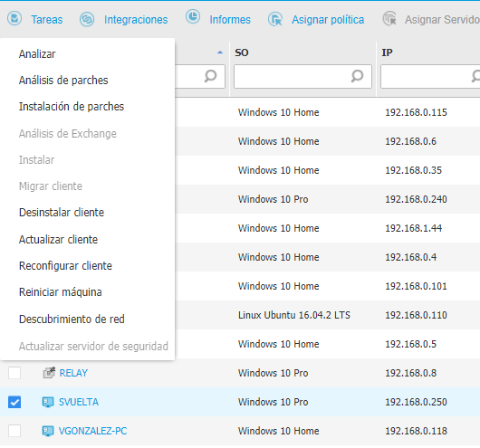Screen dimensions: 480x448
Task: Click the Informes pie chart icon
Action: click(193, 16)
